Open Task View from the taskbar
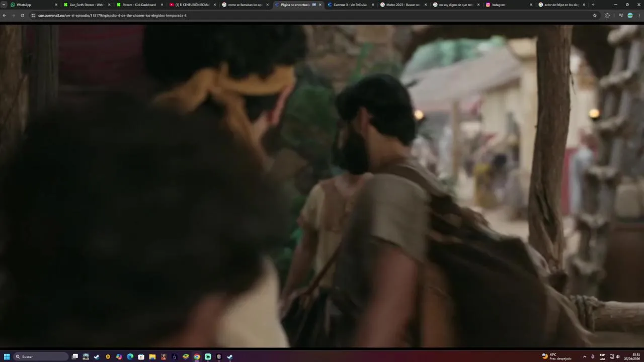This screenshot has height=362, width=644. pos(75,356)
